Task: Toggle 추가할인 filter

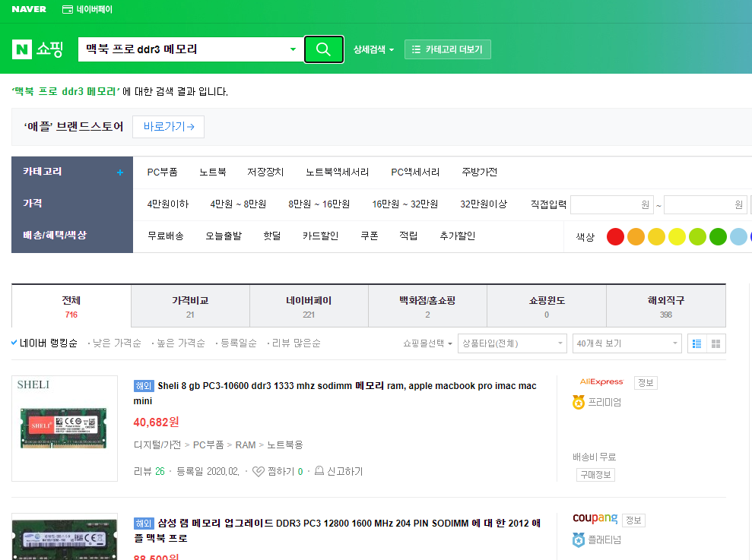Action: 458,236
